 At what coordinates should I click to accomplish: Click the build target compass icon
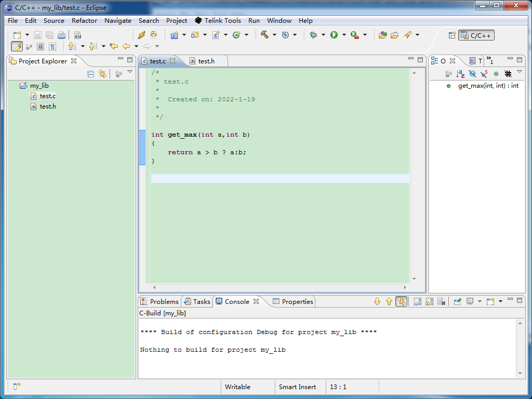285,35
